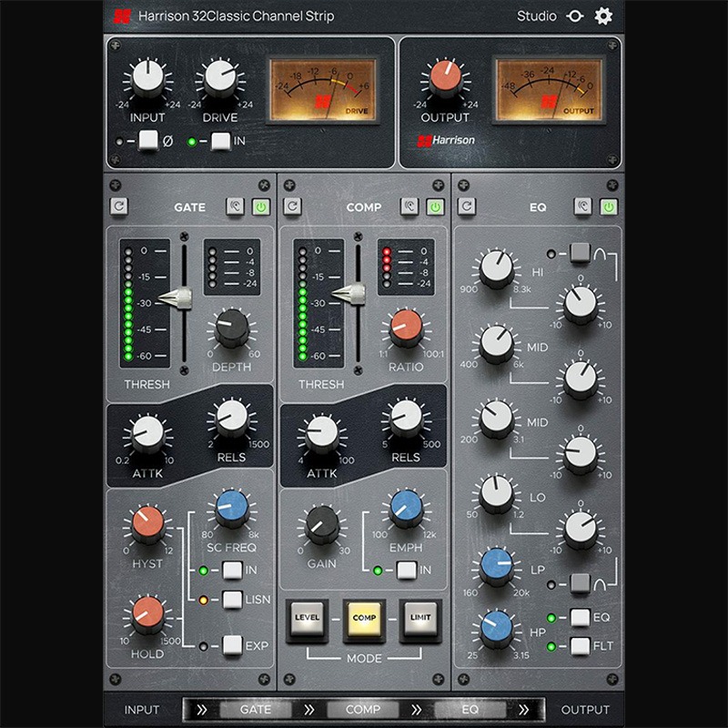
Task: Click the OUTPUT VU meter
Action: 549,90
